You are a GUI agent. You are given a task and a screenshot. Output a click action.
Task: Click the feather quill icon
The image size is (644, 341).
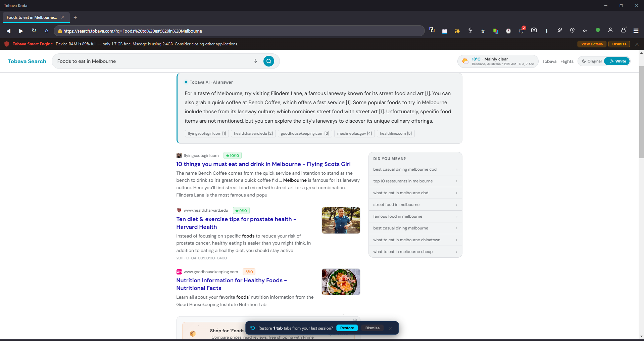(559, 31)
